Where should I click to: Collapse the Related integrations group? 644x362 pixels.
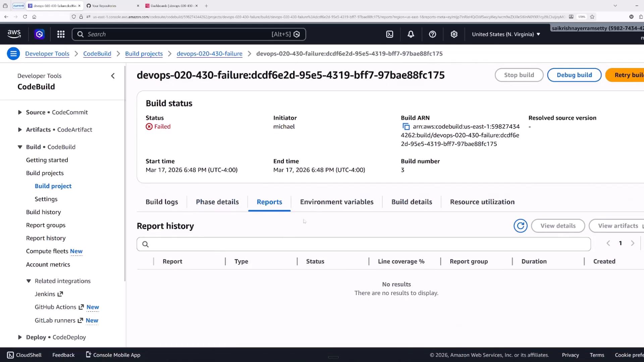coord(29,281)
